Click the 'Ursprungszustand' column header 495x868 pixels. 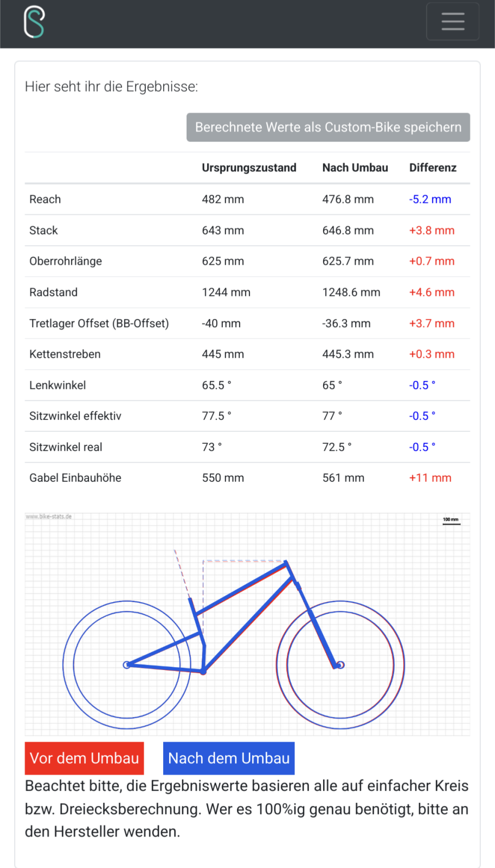(x=249, y=168)
